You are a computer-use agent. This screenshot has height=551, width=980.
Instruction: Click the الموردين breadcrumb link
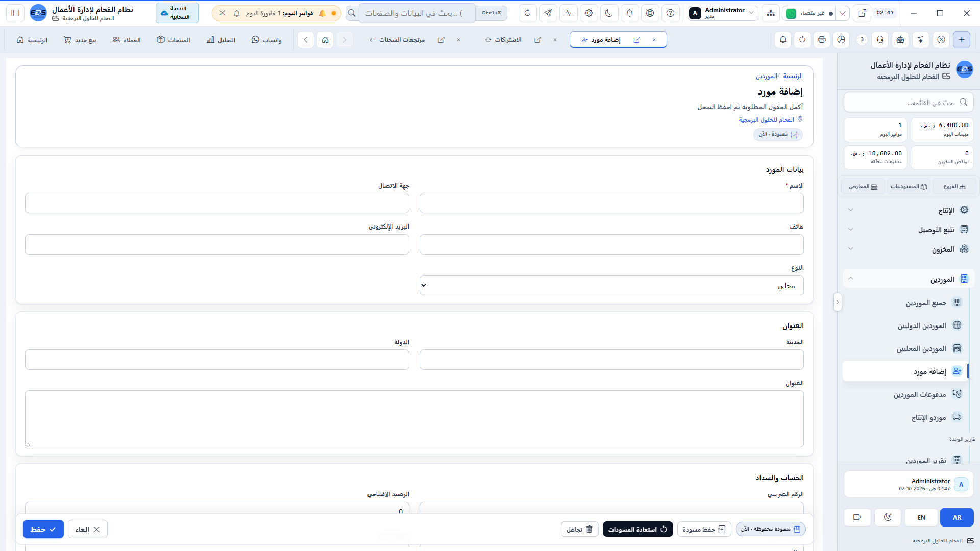click(766, 76)
